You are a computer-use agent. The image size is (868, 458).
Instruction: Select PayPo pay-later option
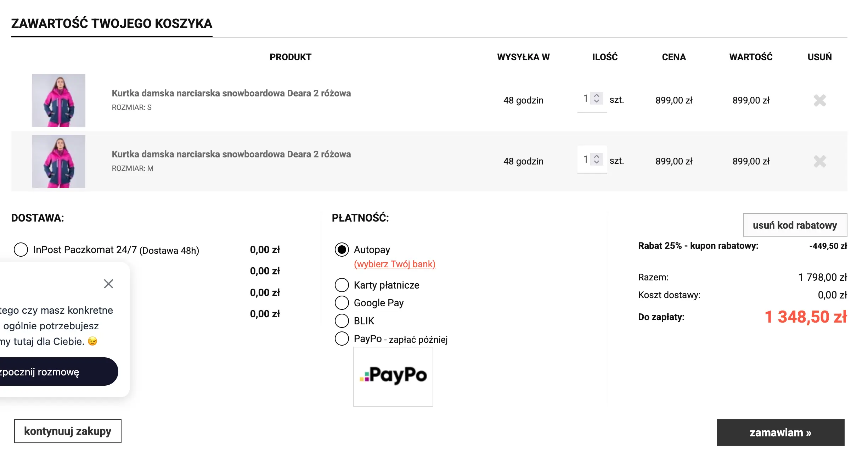point(342,339)
